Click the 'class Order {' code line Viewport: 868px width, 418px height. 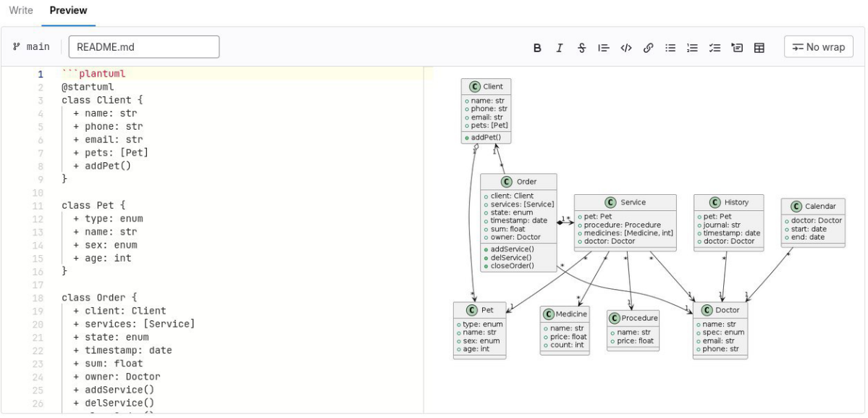click(x=100, y=298)
